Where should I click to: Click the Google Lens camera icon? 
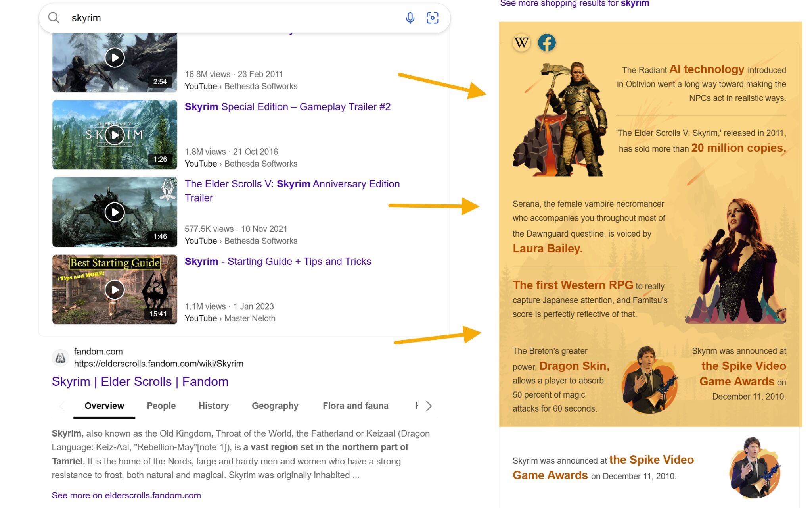(x=433, y=17)
